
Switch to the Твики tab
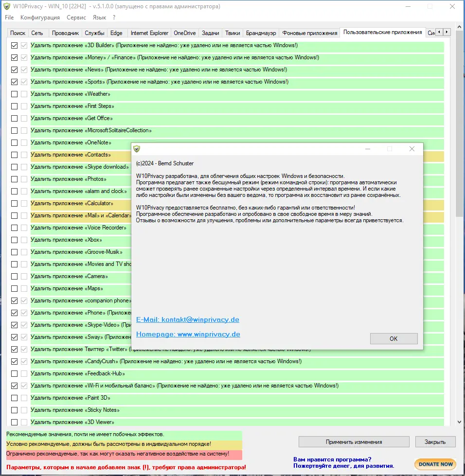pyautogui.click(x=232, y=33)
